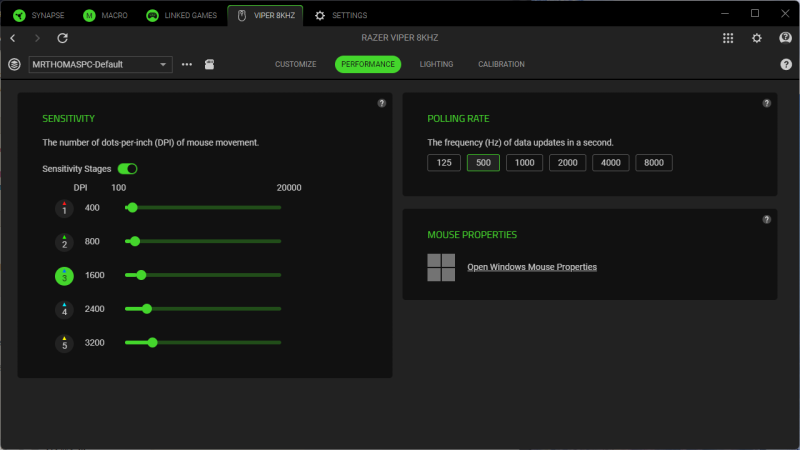Go forward with the right arrow

point(37,38)
